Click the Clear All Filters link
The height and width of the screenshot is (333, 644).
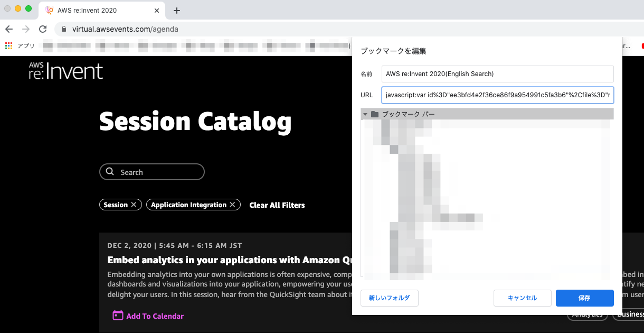click(x=277, y=205)
